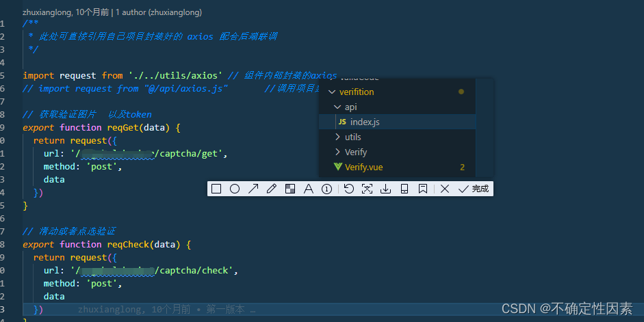Select the text annotation tool

[309, 189]
